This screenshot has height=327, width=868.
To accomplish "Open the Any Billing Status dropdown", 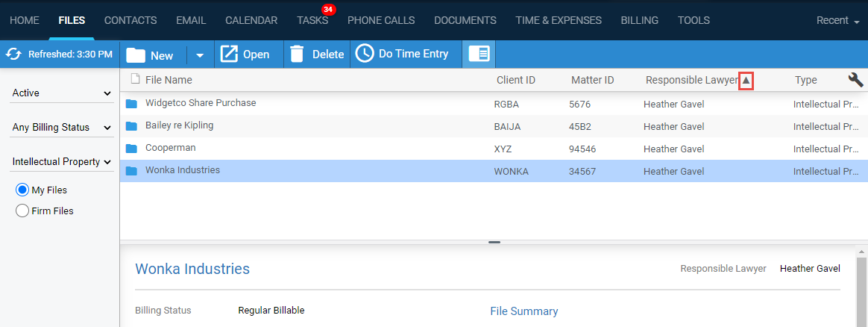I will (x=61, y=128).
